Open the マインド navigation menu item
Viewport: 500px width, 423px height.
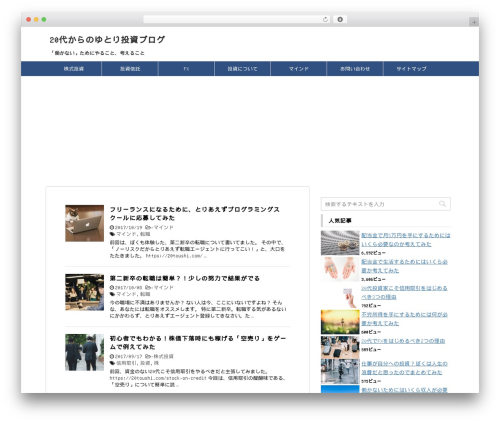pyautogui.click(x=299, y=69)
